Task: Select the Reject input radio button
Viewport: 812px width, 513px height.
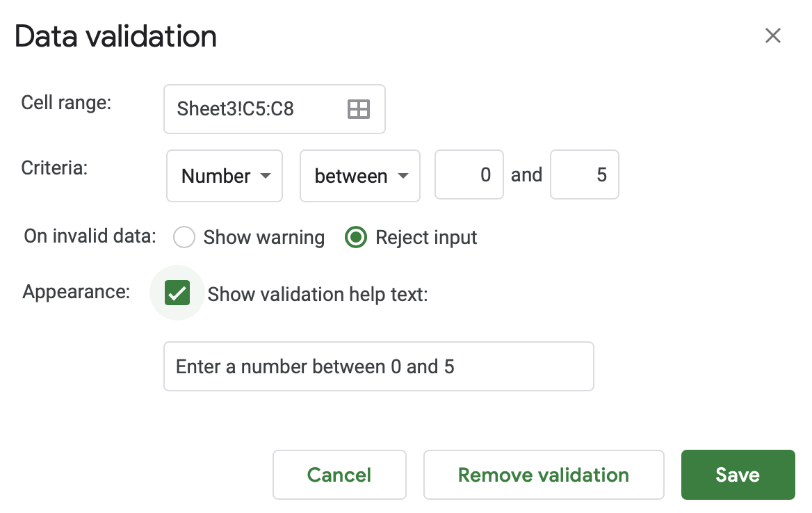Action: click(356, 238)
